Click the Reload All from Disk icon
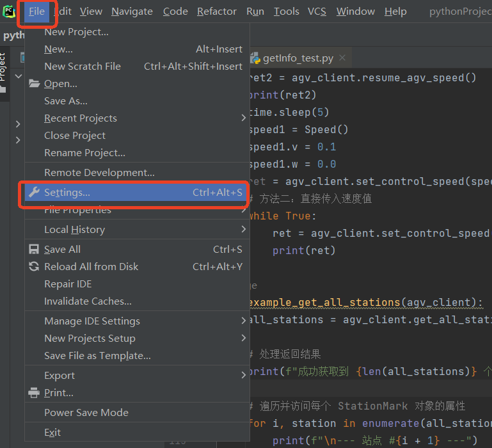The width and height of the screenshot is (492, 448). pyautogui.click(x=34, y=267)
